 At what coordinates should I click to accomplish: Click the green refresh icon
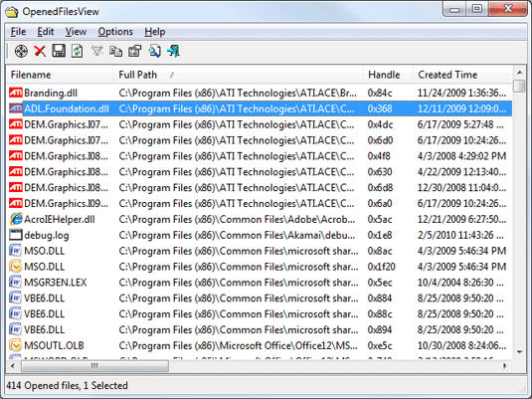(x=77, y=52)
